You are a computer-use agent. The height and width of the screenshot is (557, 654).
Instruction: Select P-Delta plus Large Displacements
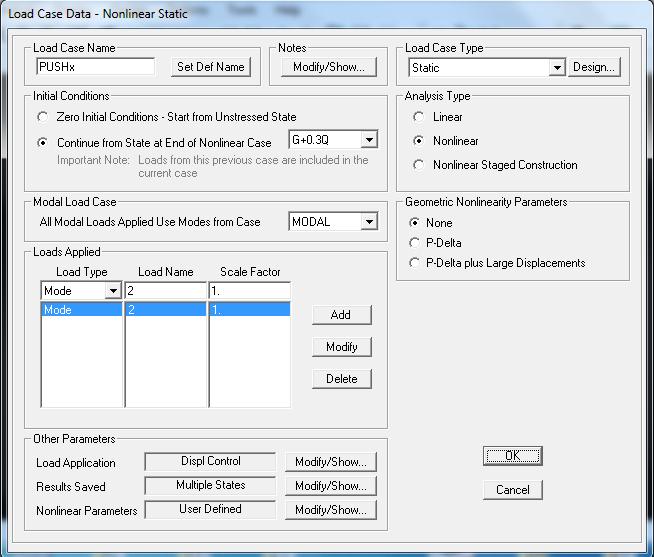point(414,262)
